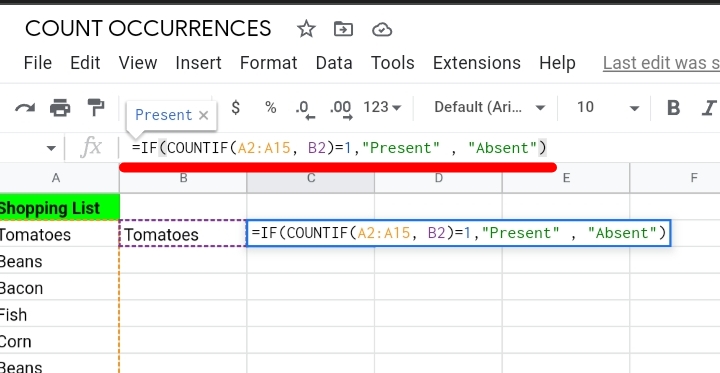Select Tomatoes cell in column A

pos(59,234)
